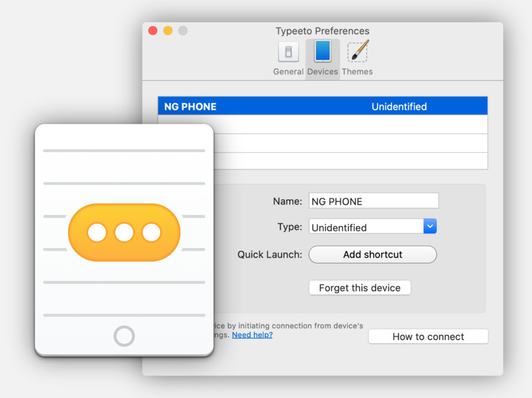Click Forget this device button
532x398 pixels.
point(360,287)
